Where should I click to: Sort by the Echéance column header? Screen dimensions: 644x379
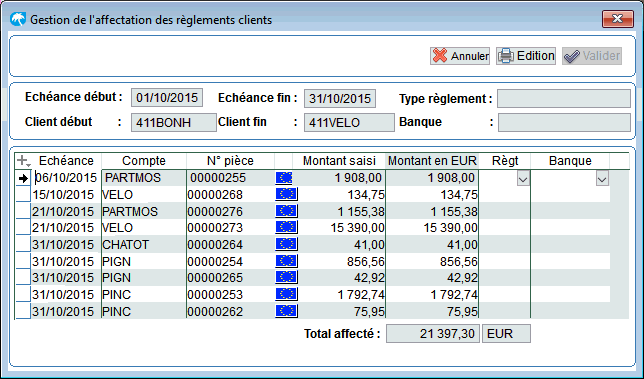pos(66,161)
